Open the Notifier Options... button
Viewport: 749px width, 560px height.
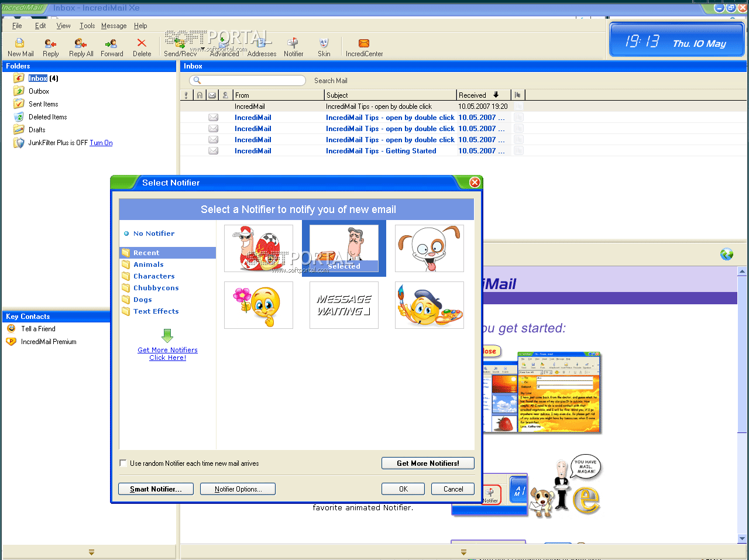click(x=238, y=489)
